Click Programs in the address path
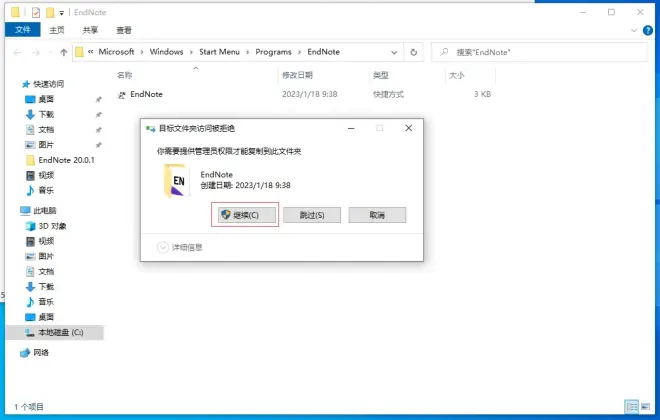 [273, 52]
